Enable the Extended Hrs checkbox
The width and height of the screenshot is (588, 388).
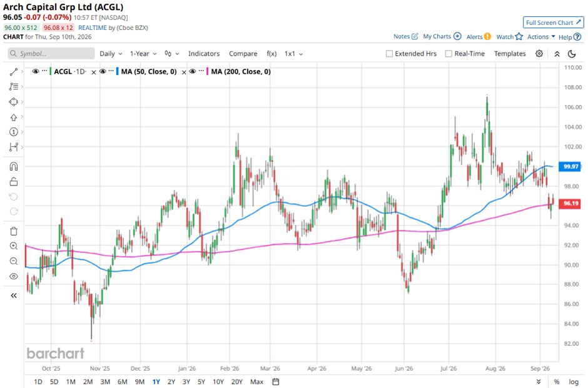[x=389, y=54]
